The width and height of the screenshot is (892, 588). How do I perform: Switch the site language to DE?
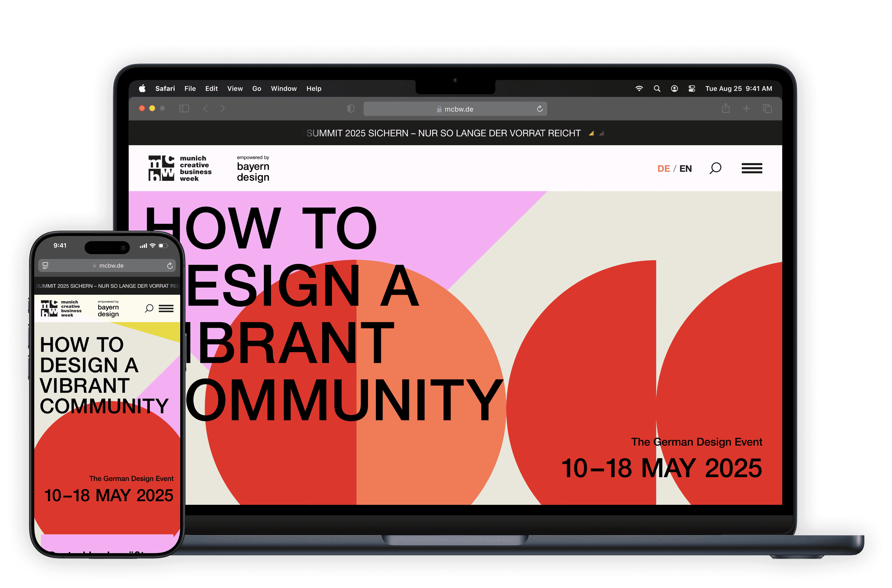point(664,168)
